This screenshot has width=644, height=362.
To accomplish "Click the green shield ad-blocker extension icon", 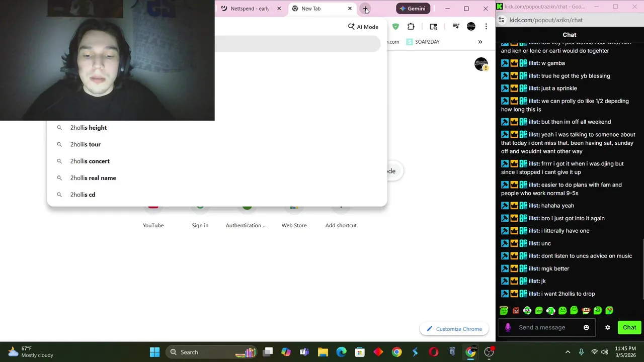I will 395,27.
